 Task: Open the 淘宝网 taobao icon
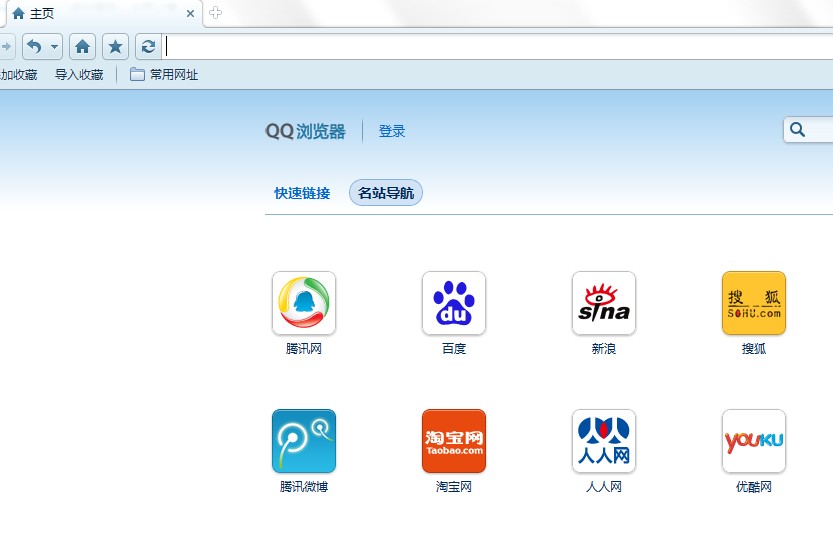(x=454, y=441)
